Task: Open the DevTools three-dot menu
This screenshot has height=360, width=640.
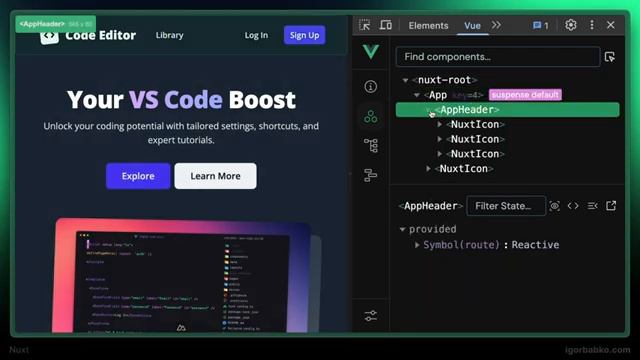Action: coord(592,25)
